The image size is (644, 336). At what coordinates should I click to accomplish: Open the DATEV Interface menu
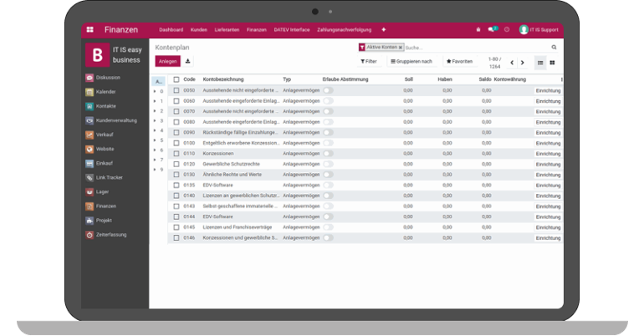click(x=291, y=29)
